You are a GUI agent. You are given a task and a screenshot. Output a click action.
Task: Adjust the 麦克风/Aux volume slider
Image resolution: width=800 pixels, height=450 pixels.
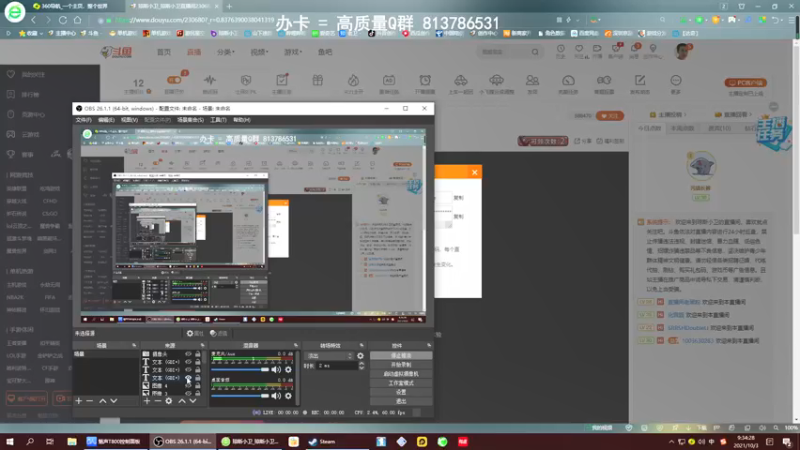pos(240,369)
